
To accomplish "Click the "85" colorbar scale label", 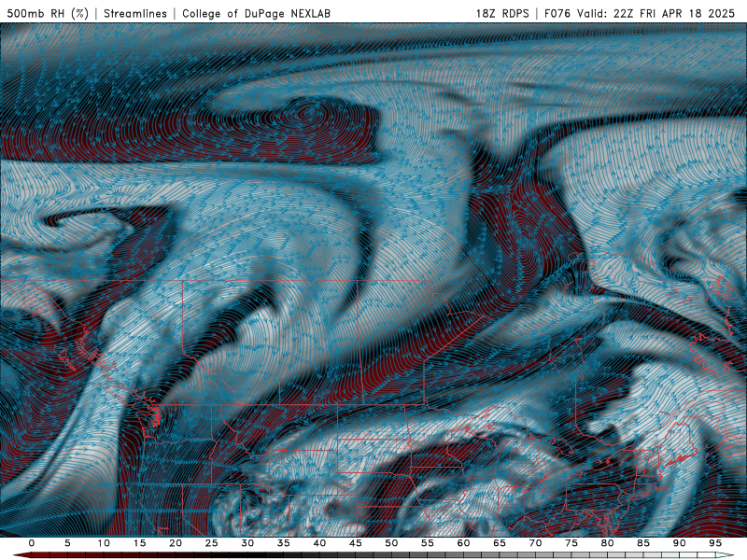I will [643, 543].
